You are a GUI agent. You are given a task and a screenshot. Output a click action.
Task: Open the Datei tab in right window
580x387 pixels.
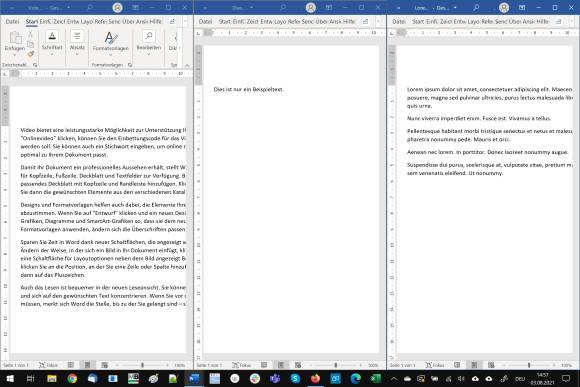(399, 21)
